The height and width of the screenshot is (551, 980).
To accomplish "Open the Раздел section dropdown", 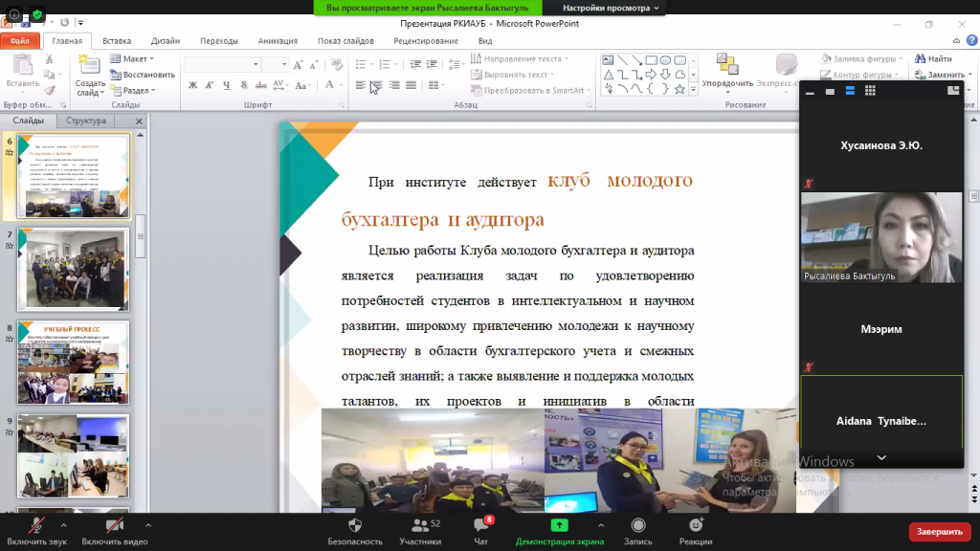I will pyautogui.click(x=133, y=91).
